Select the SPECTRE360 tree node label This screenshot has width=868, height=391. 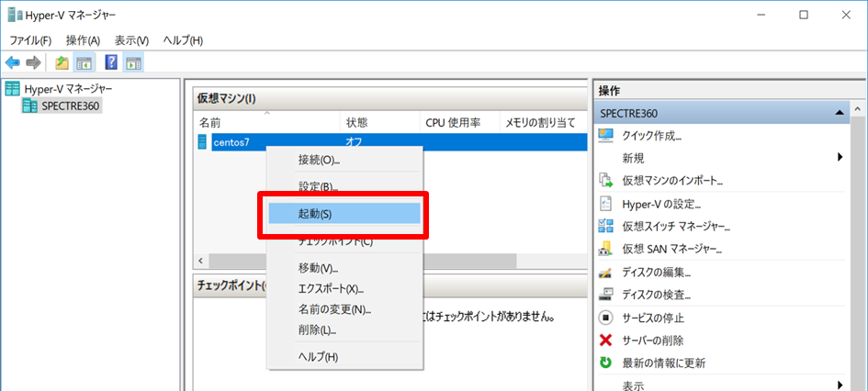click(x=71, y=105)
